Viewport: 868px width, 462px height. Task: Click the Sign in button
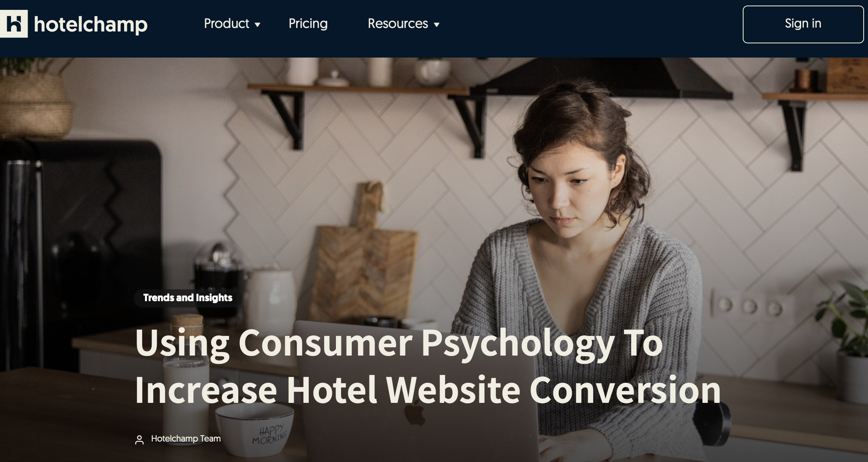click(x=803, y=24)
